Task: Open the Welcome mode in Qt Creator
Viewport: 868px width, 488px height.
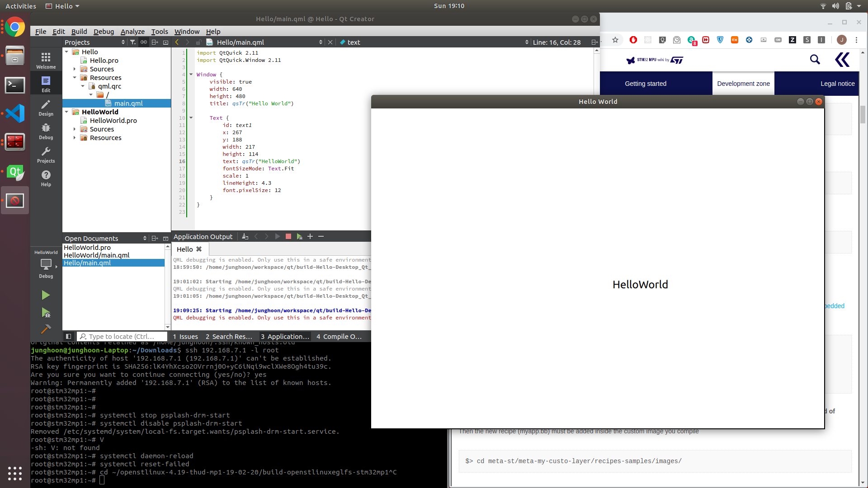Action: pyautogui.click(x=46, y=60)
